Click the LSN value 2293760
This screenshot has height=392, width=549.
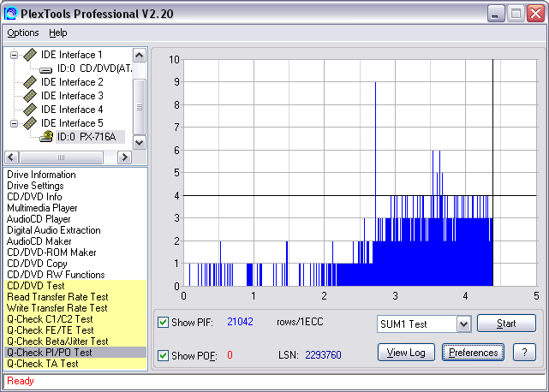click(323, 355)
